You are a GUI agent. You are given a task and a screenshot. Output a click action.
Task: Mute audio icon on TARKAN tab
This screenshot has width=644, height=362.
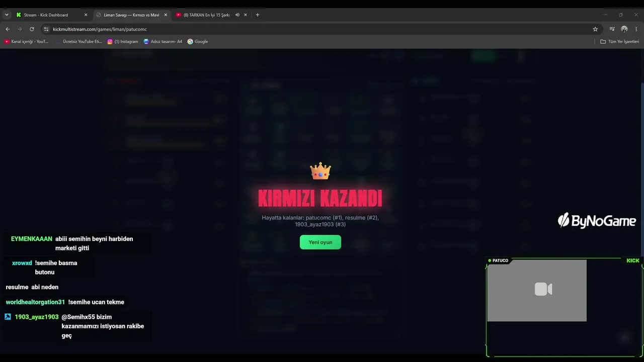[237, 15]
